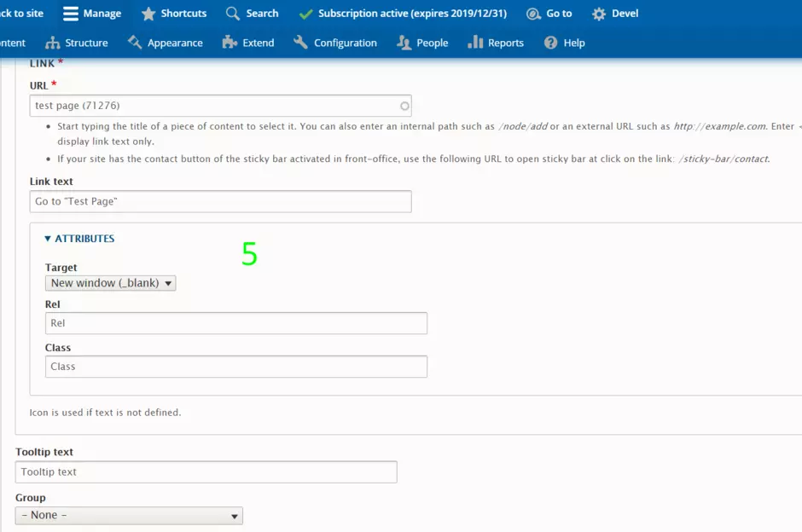
Task: Click the Help question mark icon
Action: (551, 43)
